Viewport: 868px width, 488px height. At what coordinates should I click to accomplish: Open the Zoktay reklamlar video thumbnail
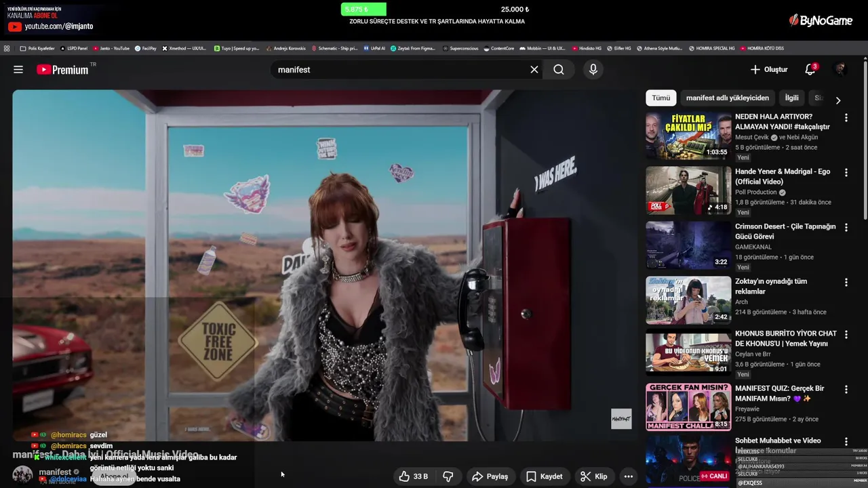click(688, 300)
